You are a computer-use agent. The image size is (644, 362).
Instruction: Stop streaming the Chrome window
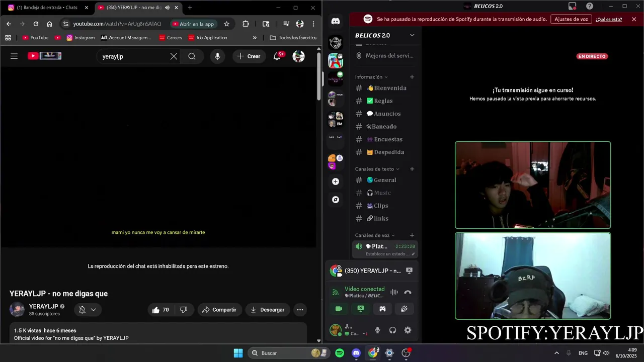(409, 270)
